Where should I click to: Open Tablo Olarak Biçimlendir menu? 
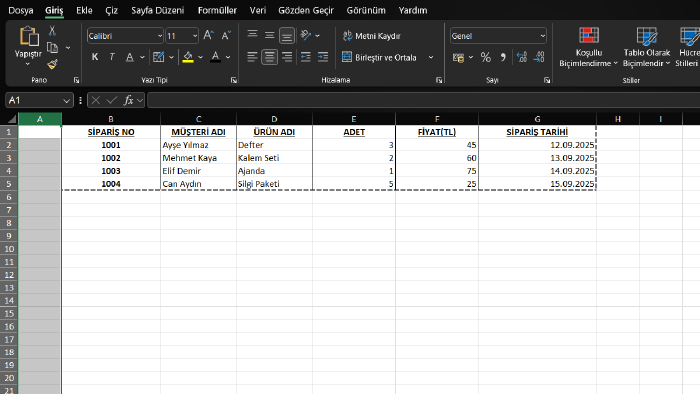(x=646, y=47)
